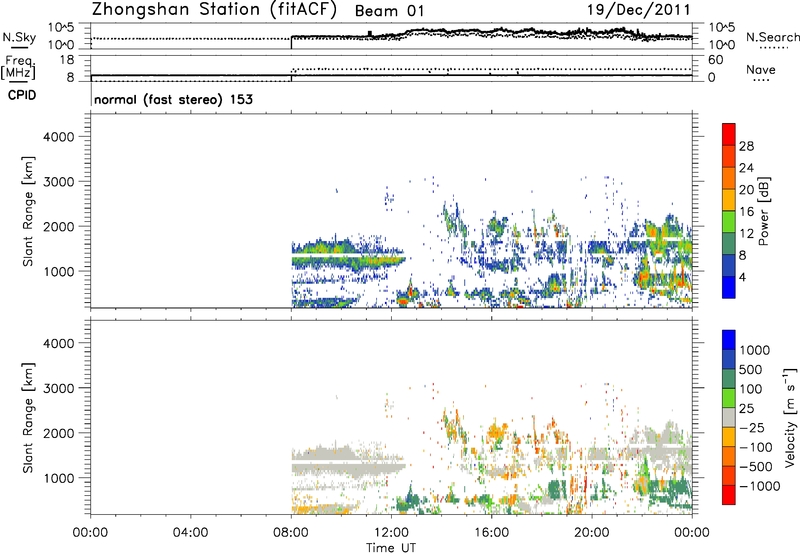800x554 pixels.
Task: Click the Nave axis '60' tick label
Action: click(x=715, y=60)
